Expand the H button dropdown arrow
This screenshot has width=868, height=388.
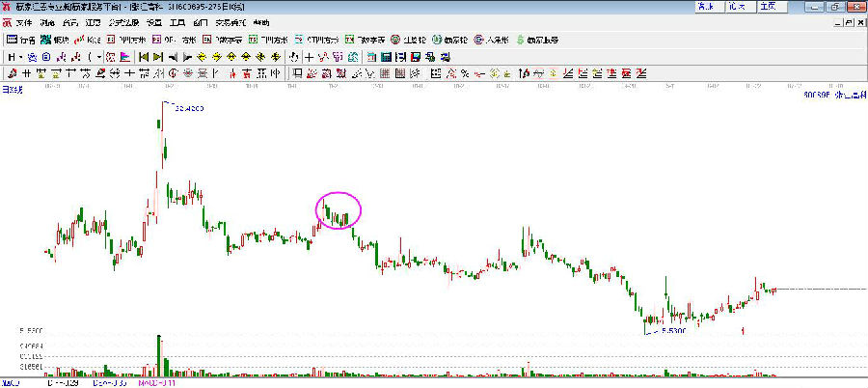pos(20,57)
